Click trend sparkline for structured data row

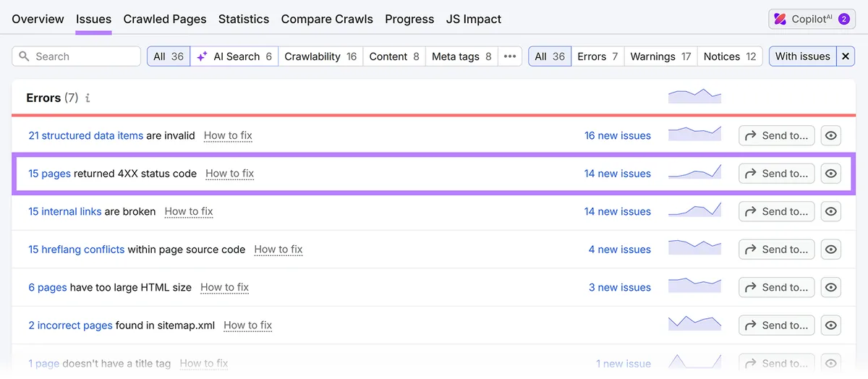(x=695, y=134)
